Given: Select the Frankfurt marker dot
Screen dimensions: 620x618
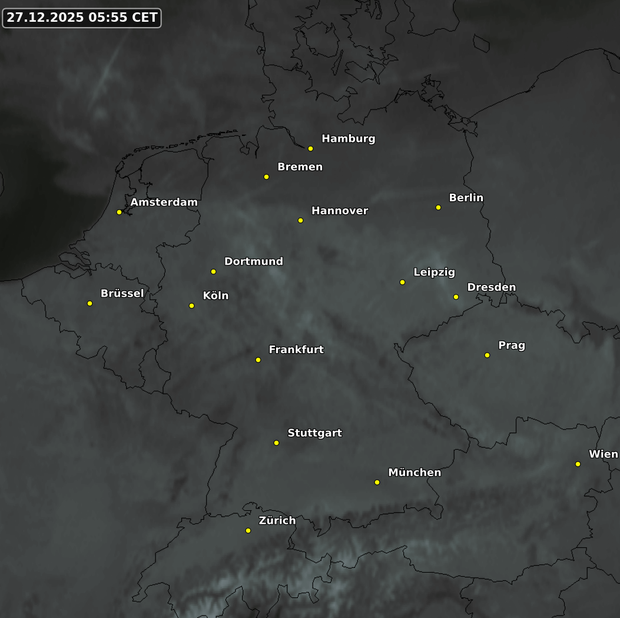Looking at the screenshot, I should coord(258,360).
